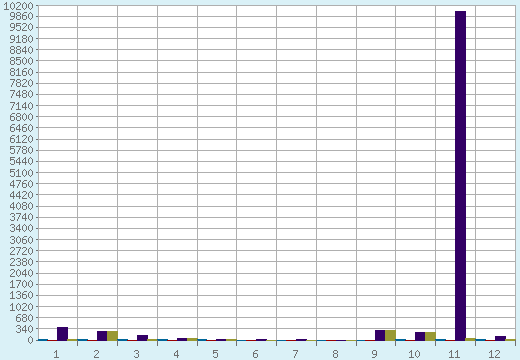Click the purple bar for month 3
Viewport: 520px width, 360px height.
pyautogui.click(x=142, y=338)
